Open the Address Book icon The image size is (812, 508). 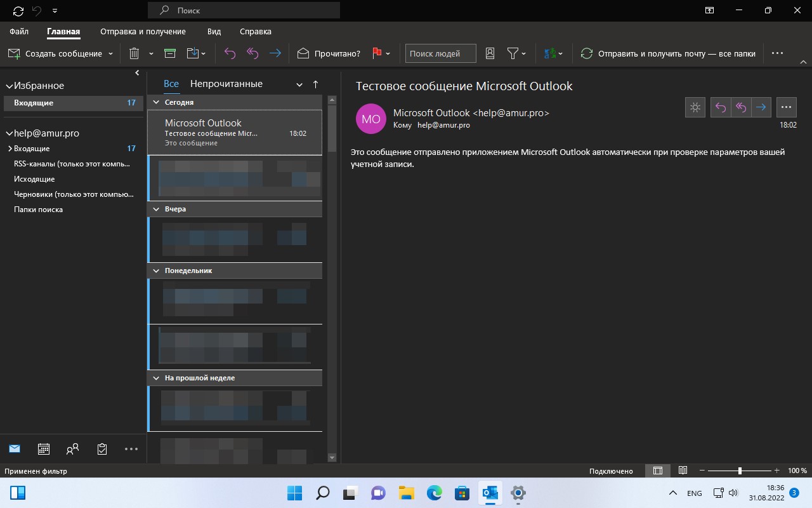[x=490, y=54]
